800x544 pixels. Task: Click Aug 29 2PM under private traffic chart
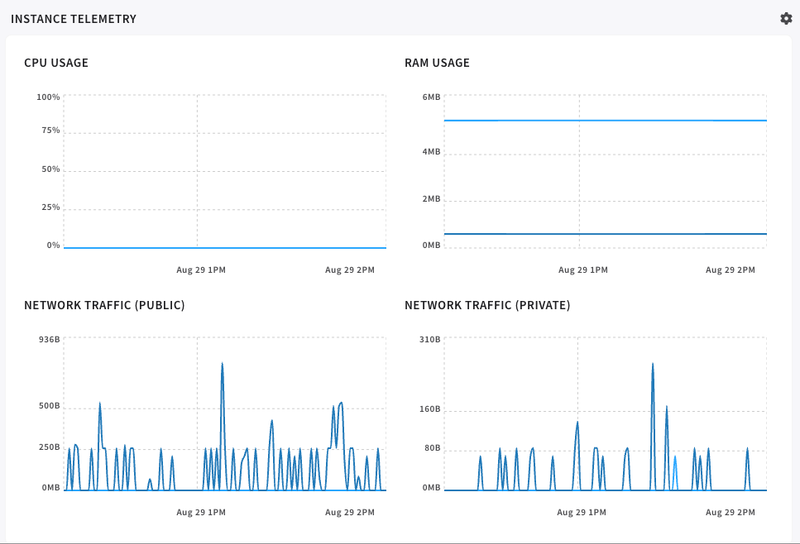(x=730, y=512)
